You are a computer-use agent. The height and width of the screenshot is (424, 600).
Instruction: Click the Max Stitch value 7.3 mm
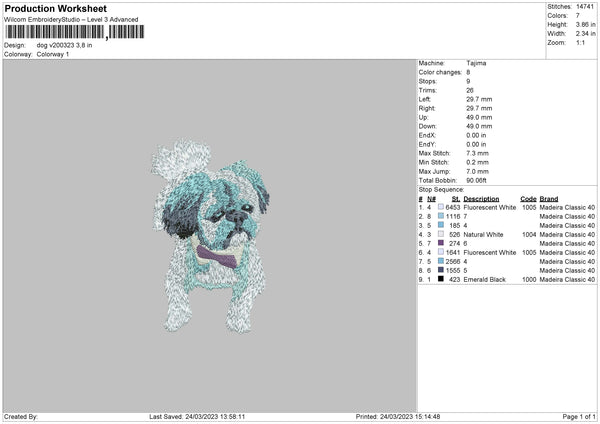click(477, 153)
